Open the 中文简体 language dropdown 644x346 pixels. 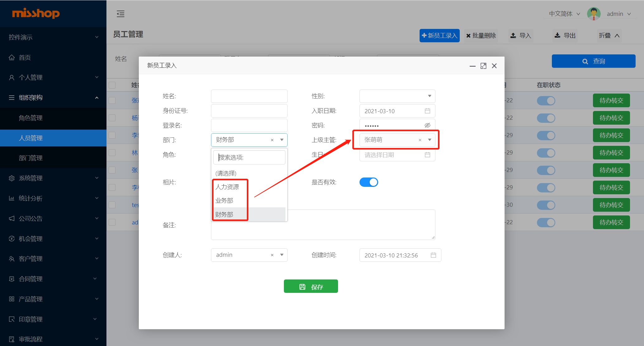(564, 14)
